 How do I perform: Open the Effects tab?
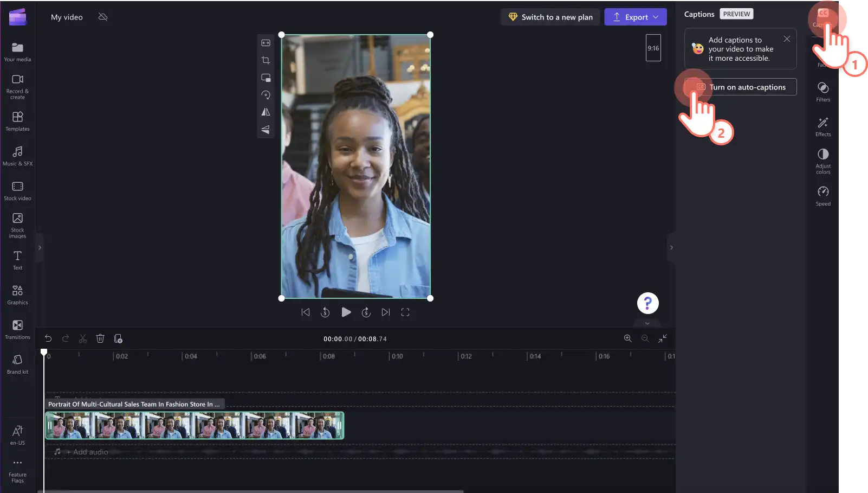click(823, 126)
